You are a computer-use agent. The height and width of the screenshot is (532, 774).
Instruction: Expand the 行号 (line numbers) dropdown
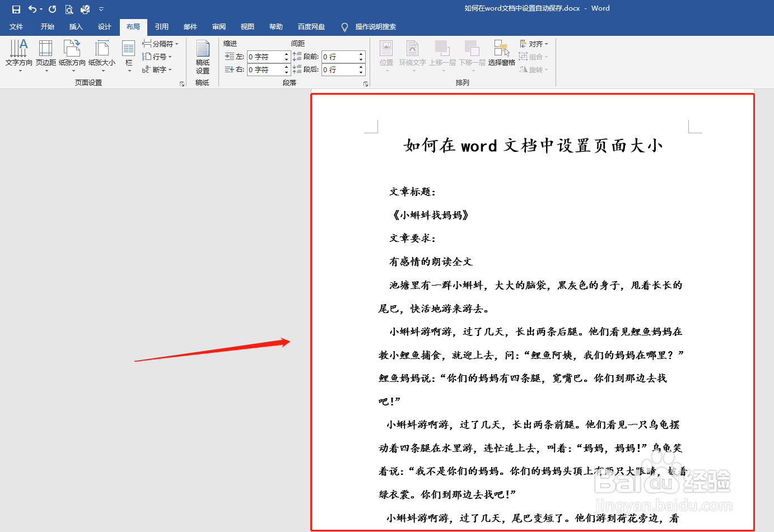(161, 57)
